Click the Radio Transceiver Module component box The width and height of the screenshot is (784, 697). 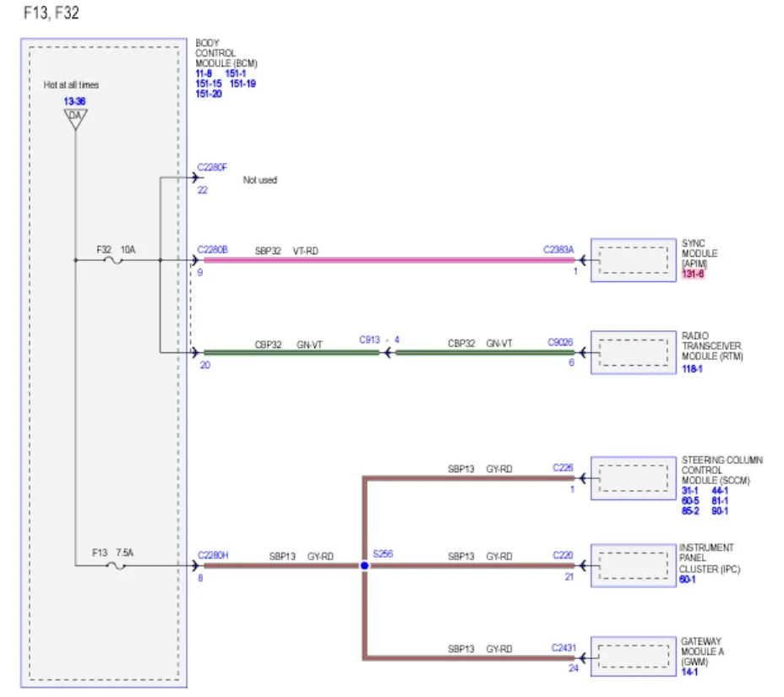coord(634,352)
